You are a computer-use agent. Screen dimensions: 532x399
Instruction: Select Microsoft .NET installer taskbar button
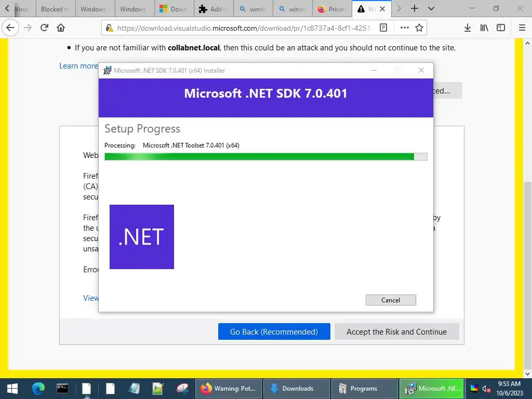432,389
